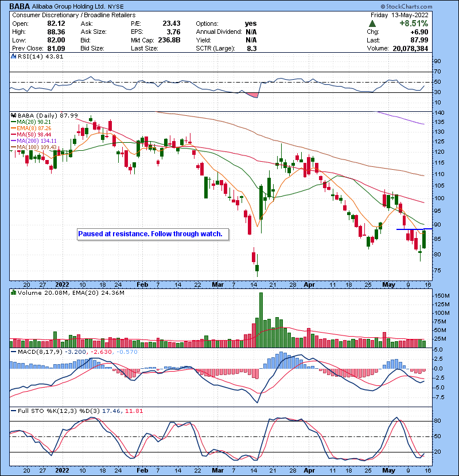This screenshot has height=476, width=459.
Task: Click the green up-arrow change icon
Action: (x=372, y=24)
